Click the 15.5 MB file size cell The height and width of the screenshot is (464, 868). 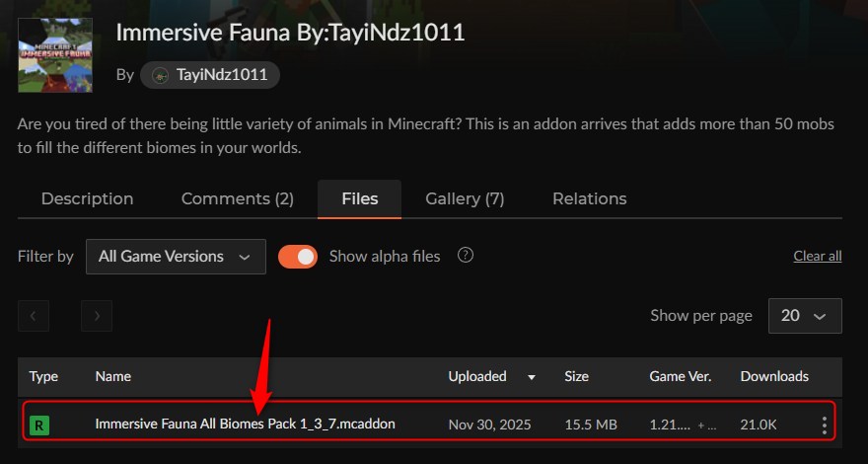pyautogui.click(x=591, y=425)
